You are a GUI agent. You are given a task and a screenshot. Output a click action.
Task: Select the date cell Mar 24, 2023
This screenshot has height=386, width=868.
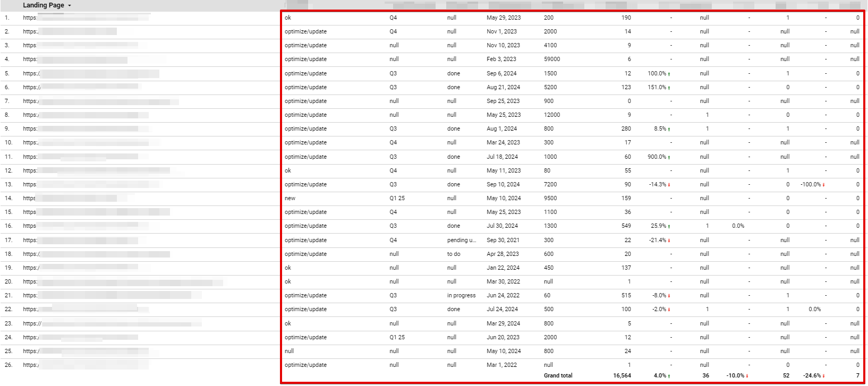tap(503, 142)
